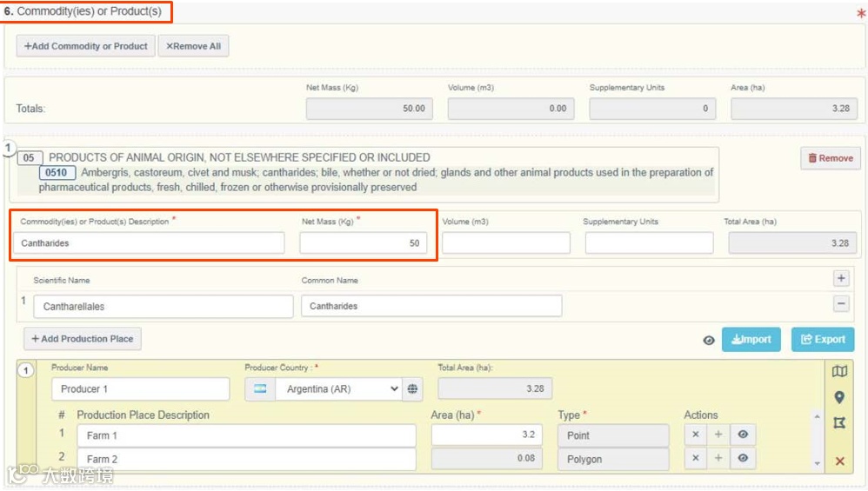Click the 0510 code badge
Image resolution: width=868 pixels, height=491 pixels.
coord(57,173)
